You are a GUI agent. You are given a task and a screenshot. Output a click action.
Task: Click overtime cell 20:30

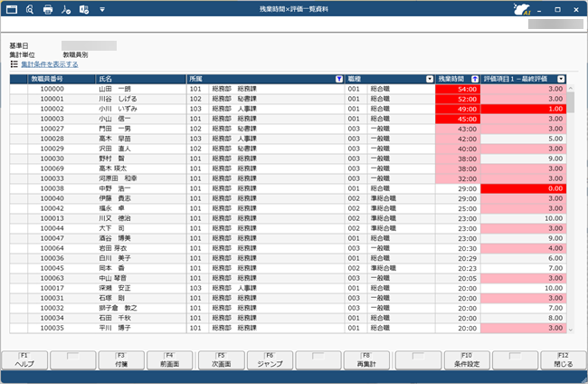pyautogui.click(x=458, y=248)
